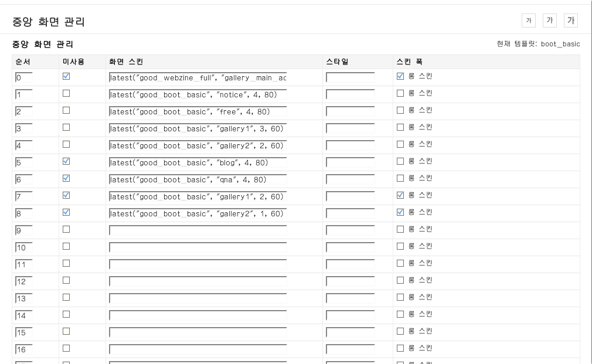Uncheck 롱 스킨 in order 7 row

[400, 195]
